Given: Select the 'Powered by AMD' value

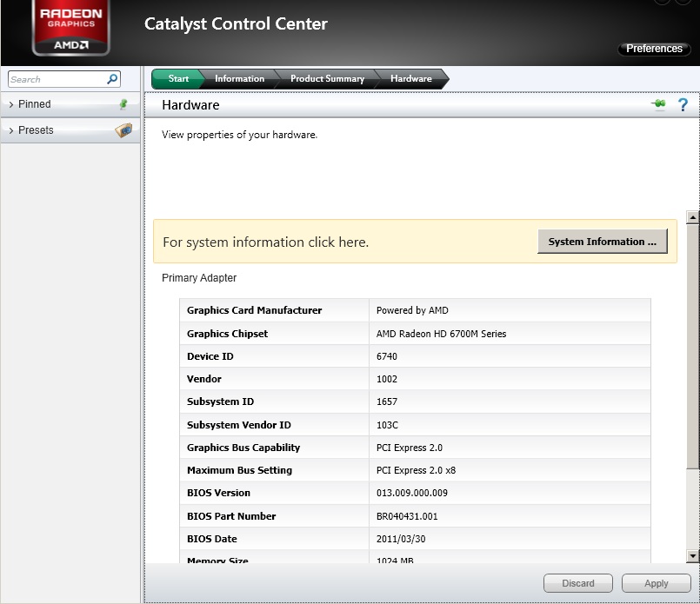Looking at the screenshot, I should point(412,310).
